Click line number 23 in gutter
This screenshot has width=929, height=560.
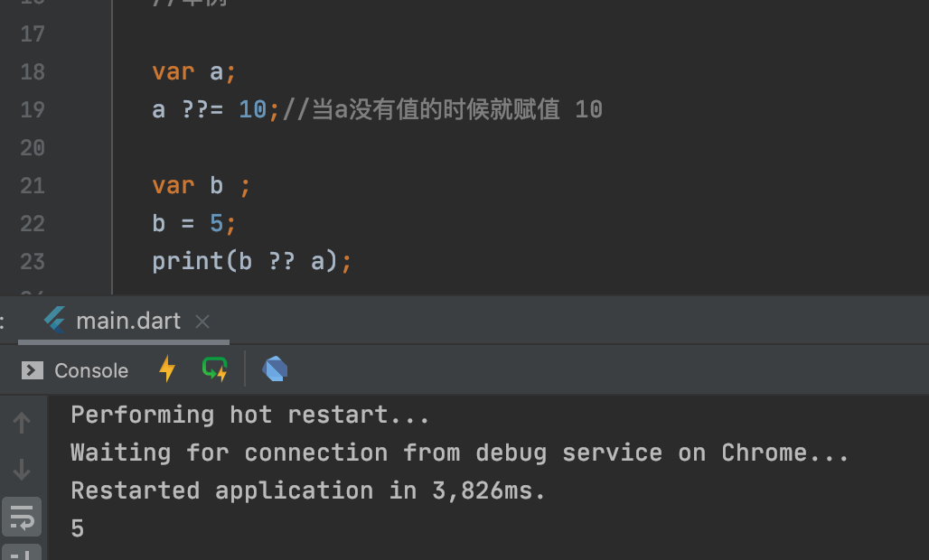(x=33, y=262)
